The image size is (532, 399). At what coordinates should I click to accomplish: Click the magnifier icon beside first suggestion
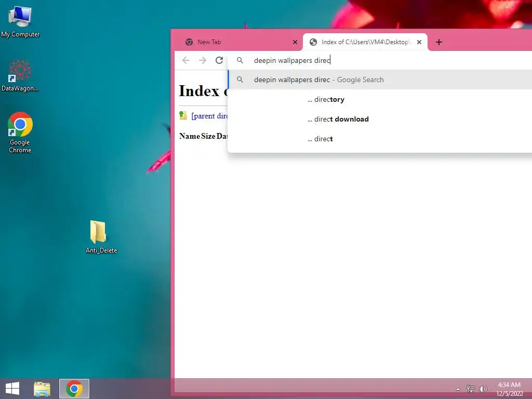[240, 79]
